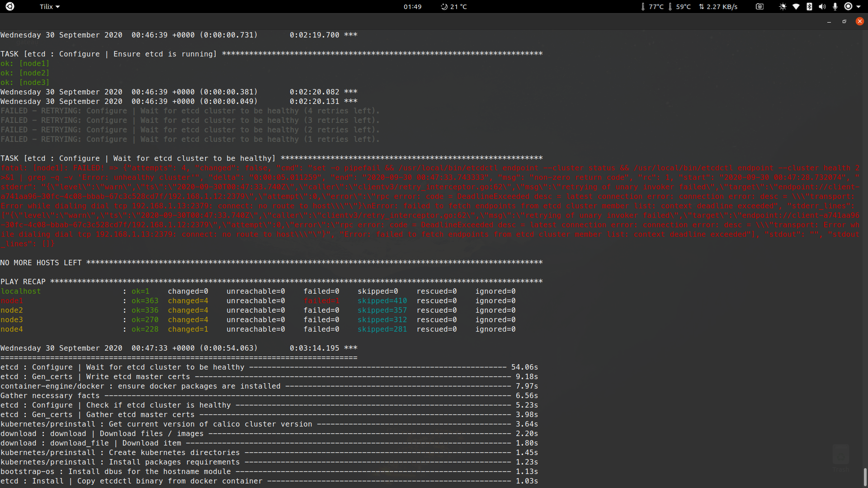Click the 21 °C weather indicator
Viewport: 868px width, 488px height.
[453, 6]
